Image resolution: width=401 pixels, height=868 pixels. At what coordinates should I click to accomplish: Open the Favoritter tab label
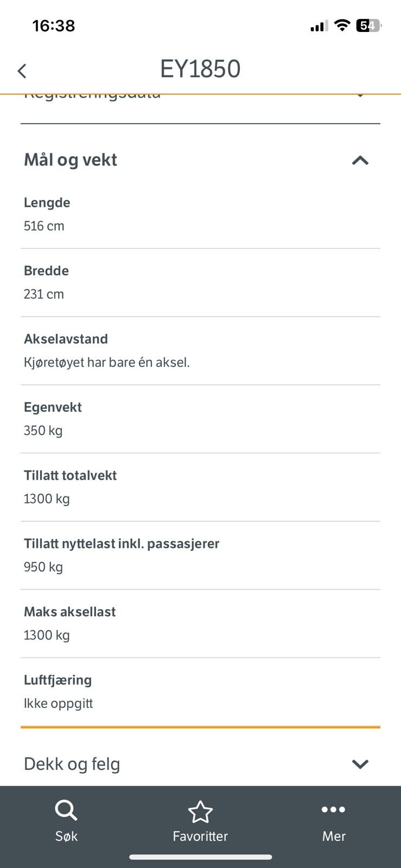(200, 836)
